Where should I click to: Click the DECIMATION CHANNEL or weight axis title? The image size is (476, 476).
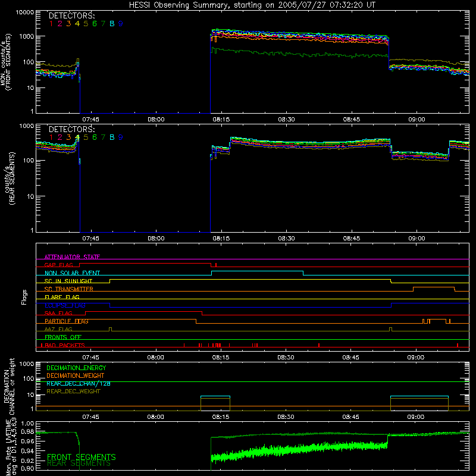pos(9,386)
